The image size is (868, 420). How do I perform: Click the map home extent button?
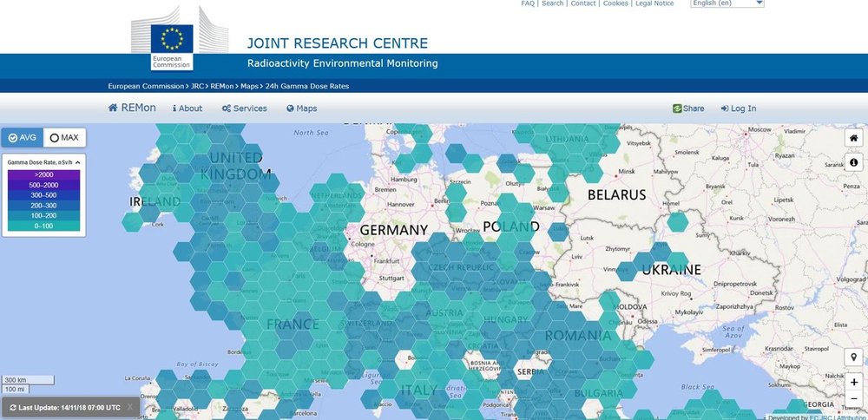853,139
